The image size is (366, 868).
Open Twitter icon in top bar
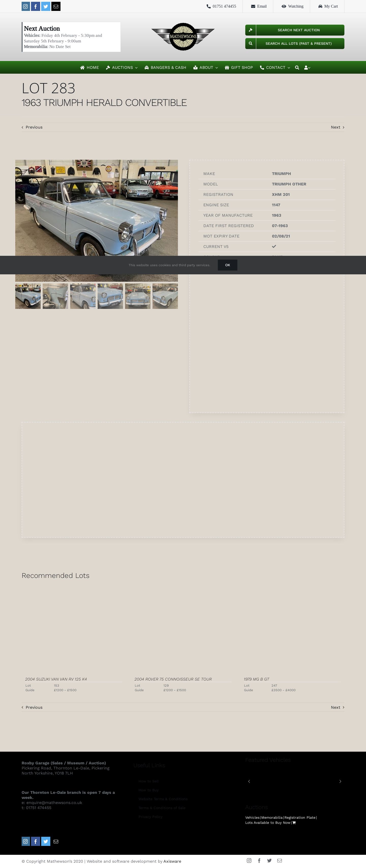coord(45,6)
